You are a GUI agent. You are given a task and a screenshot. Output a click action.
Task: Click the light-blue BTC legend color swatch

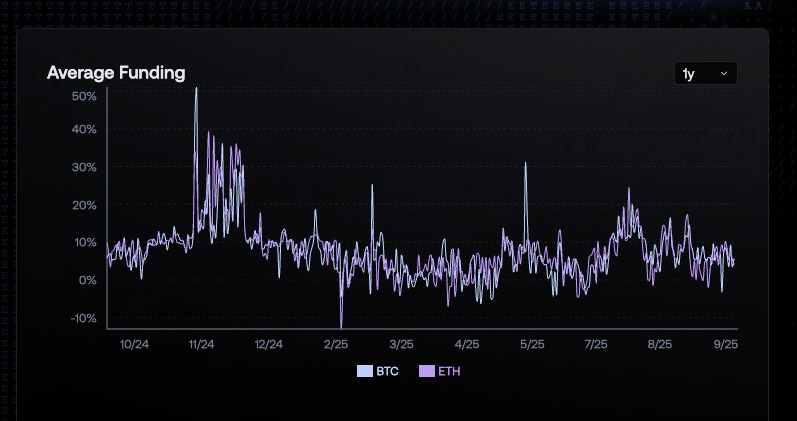[x=364, y=371]
